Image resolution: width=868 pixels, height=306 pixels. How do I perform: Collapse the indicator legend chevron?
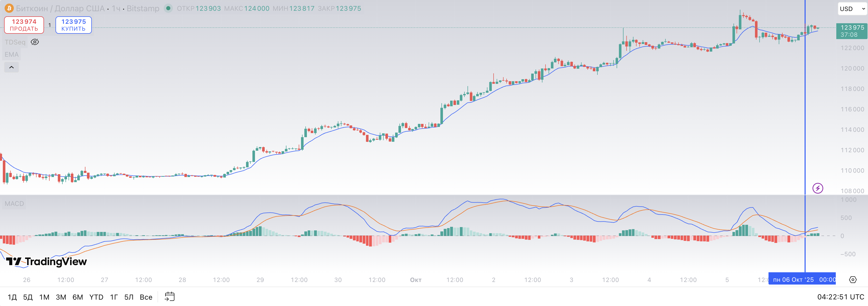pos(12,67)
